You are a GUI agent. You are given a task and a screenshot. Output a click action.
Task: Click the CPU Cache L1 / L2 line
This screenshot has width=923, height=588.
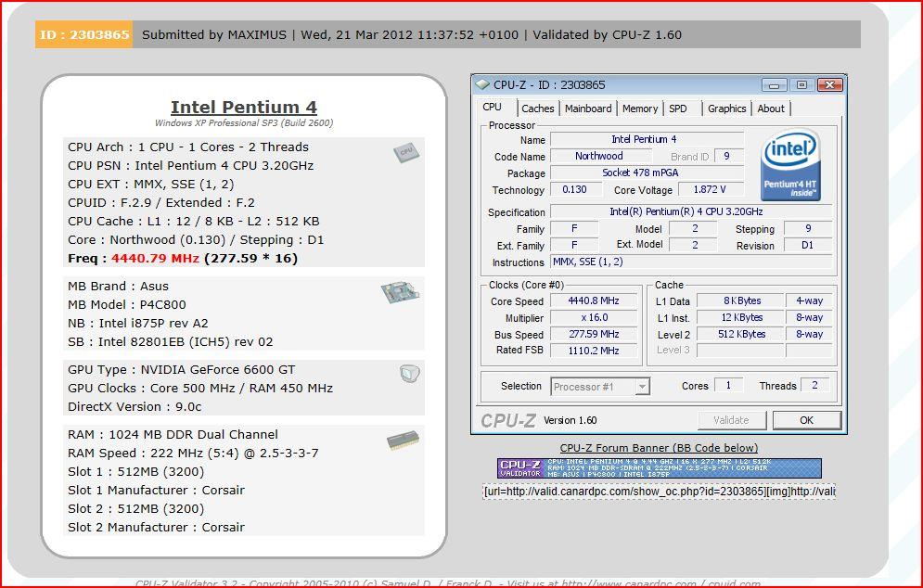(194, 222)
